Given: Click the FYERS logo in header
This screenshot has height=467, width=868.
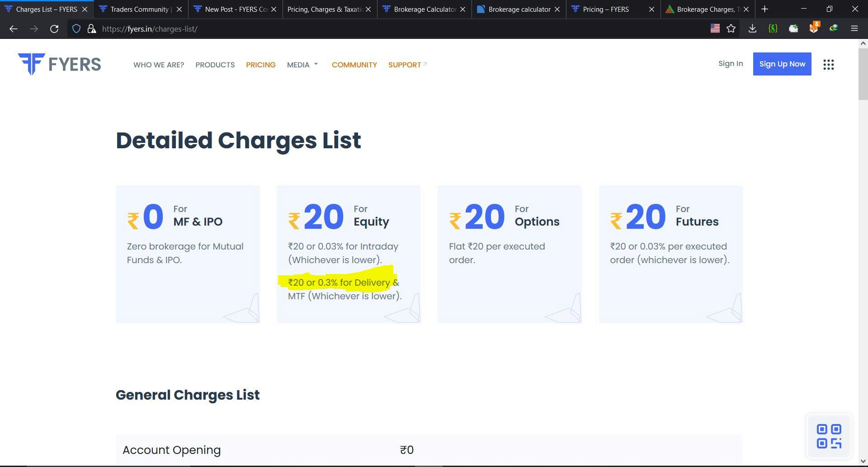Looking at the screenshot, I should (59, 64).
